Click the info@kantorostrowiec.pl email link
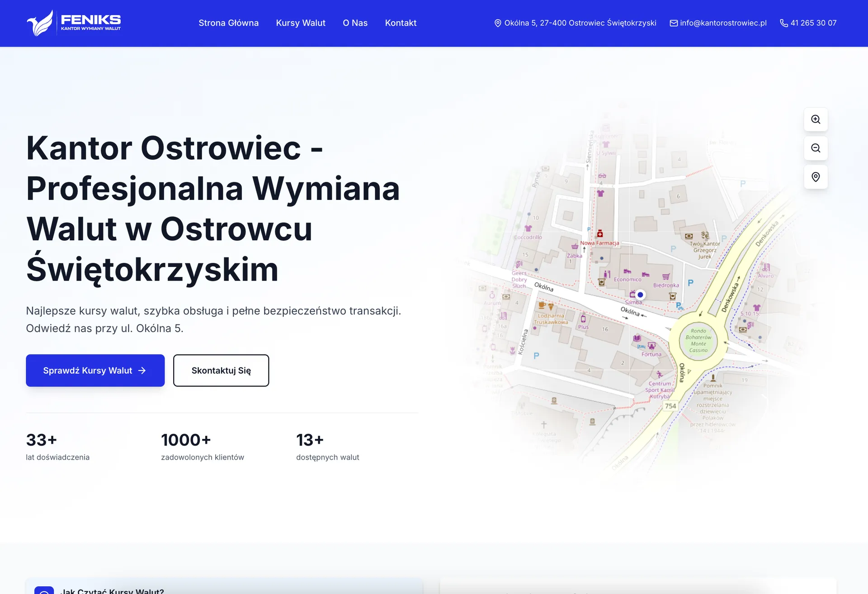 coord(723,23)
